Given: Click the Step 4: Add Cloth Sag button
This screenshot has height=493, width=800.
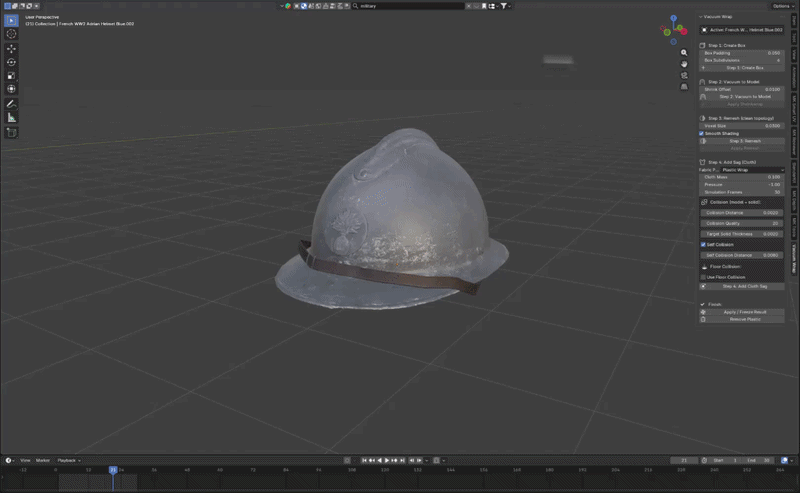Looking at the screenshot, I should pyautogui.click(x=741, y=286).
